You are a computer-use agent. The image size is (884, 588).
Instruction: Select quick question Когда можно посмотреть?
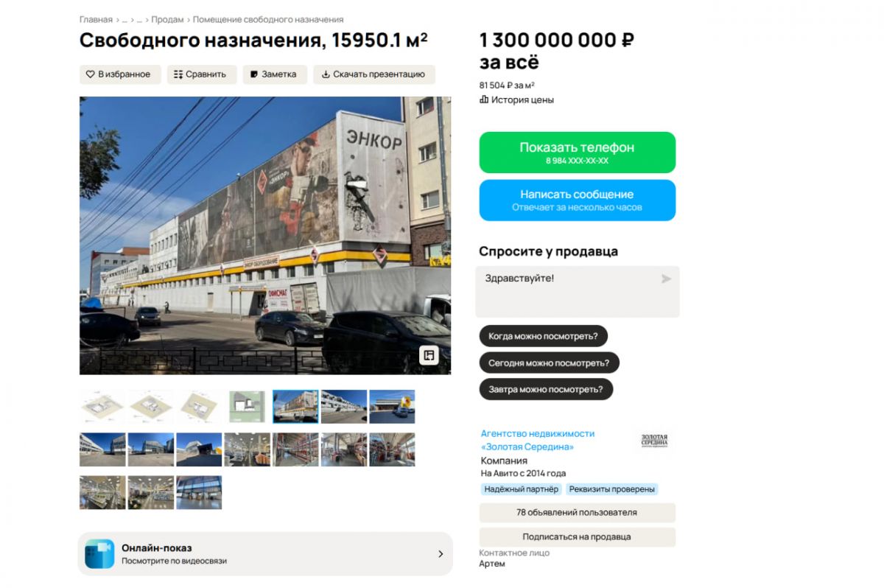point(543,336)
